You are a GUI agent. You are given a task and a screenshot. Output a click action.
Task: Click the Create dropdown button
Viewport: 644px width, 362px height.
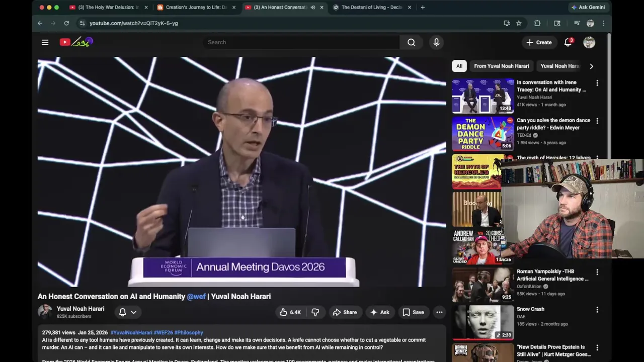pyautogui.click(x=539, y=42)
